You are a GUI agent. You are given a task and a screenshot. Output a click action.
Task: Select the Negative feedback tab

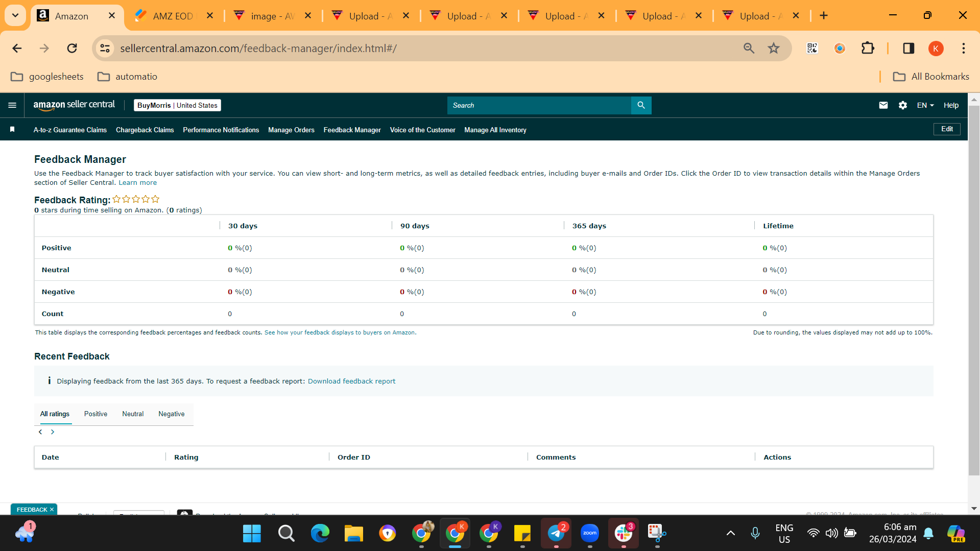172,414
